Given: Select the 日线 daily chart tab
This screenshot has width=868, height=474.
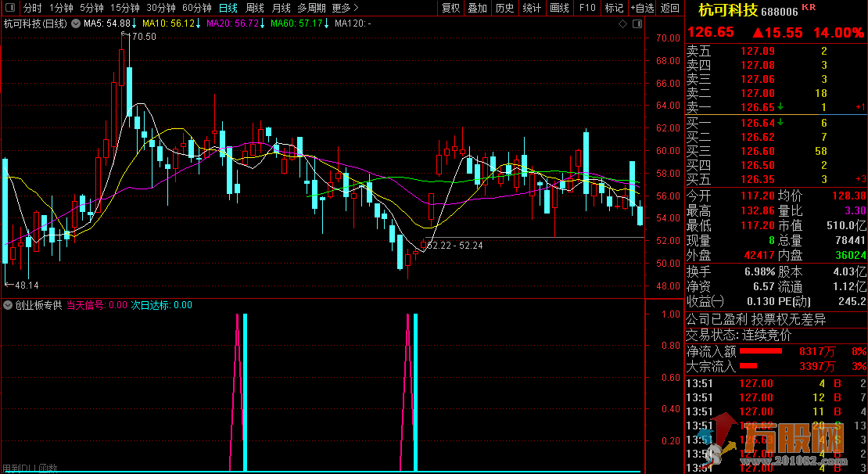Looking at the screenshot, I should tap(228, 8).
